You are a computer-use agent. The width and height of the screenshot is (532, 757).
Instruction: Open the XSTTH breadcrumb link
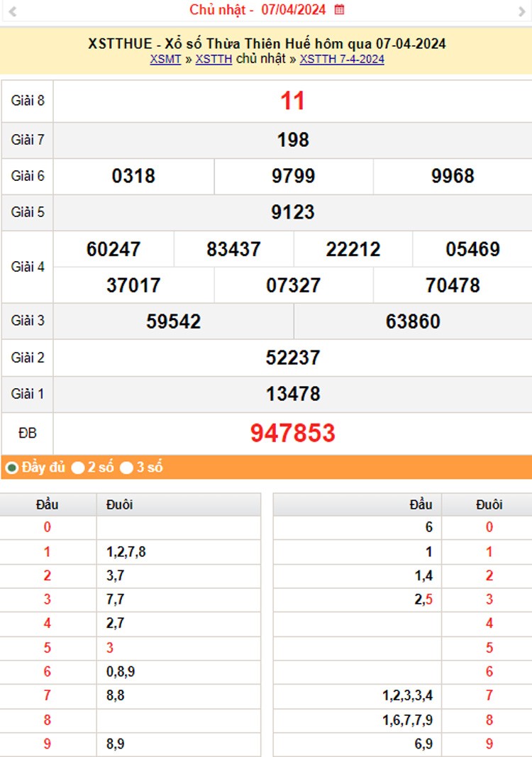click(x=214, y=60)
